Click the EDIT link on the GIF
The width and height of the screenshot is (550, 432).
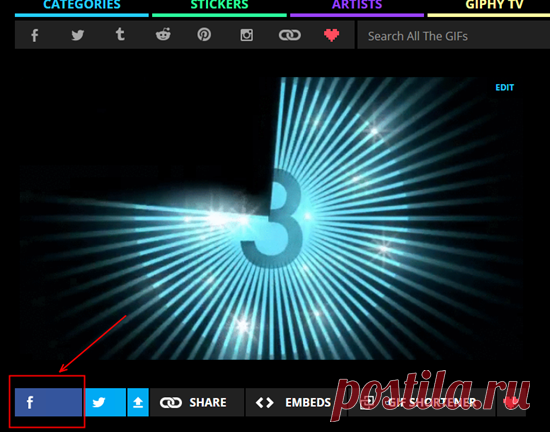tap(504, 87)
